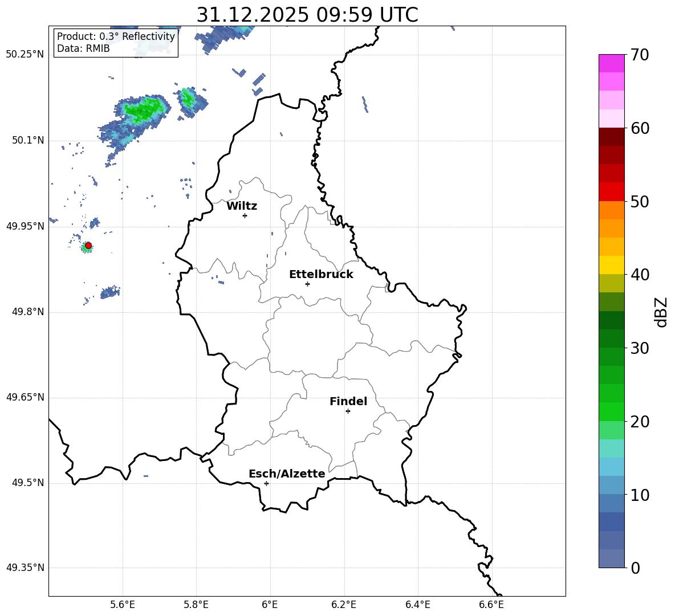Image resolution: width=675 pixels, height=616 pixels.
Task: Click the bright green colorbar segment at 20
Action: tap(612, 412)
